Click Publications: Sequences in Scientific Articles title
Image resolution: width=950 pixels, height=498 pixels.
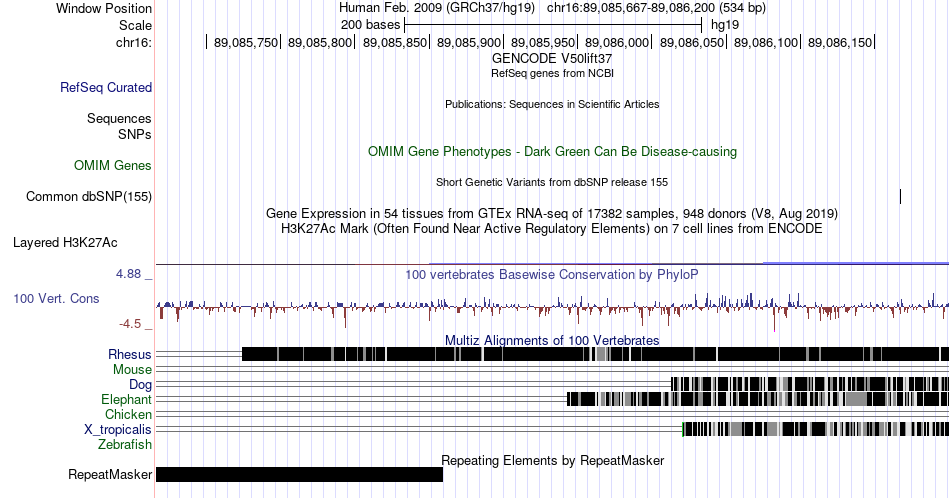point(552,104)
